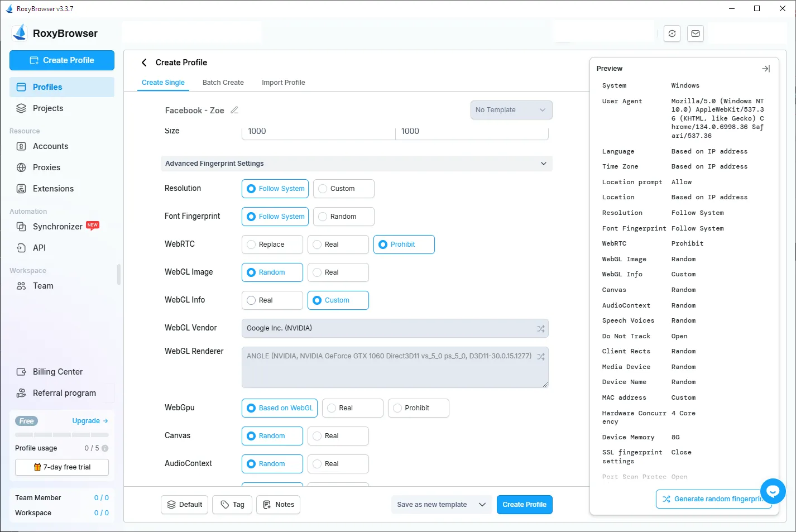796x532 pixels.
Task: Open the Save as new template dropdown arrow
Action: 482,505
